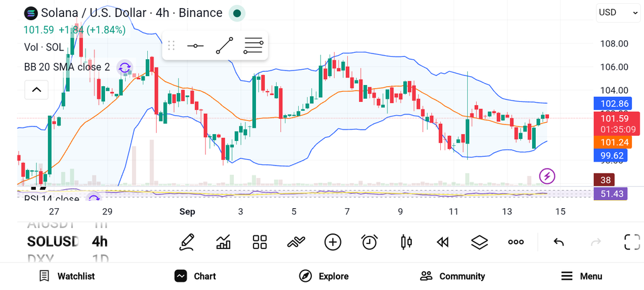Change the 4h timeframe interval
The image size is (644, 290).
click(100, 242)
